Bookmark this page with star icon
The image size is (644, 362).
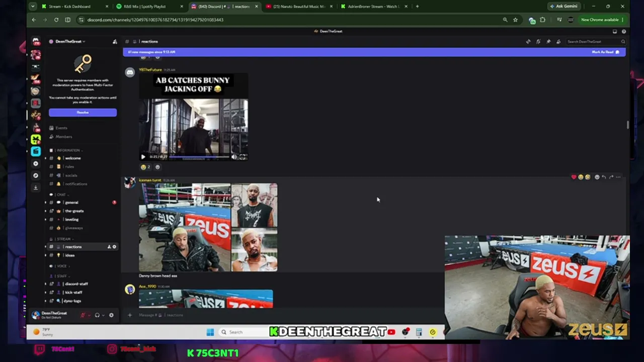coord(515,20)
